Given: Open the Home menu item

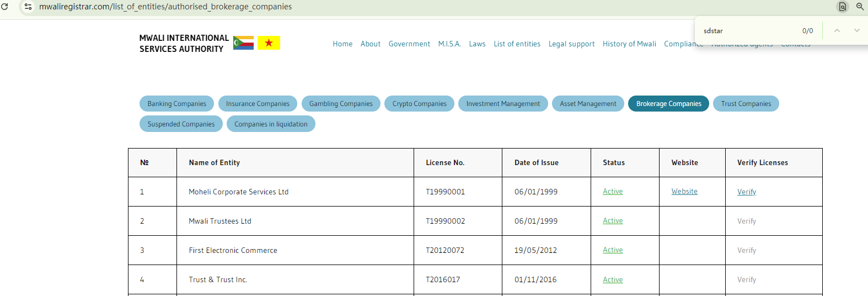Looking at the screenshot, I should coord(342,44).
